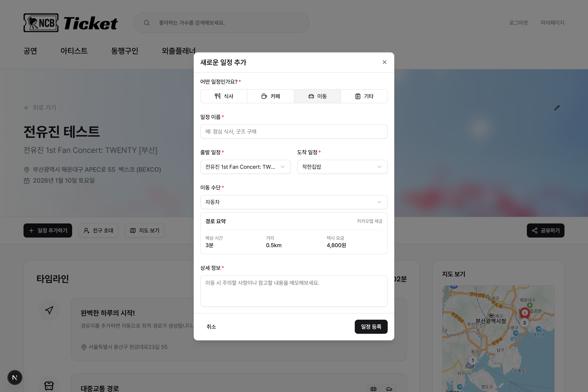
Task: Select the 기타 schedule type
Action: click(364, 96)
